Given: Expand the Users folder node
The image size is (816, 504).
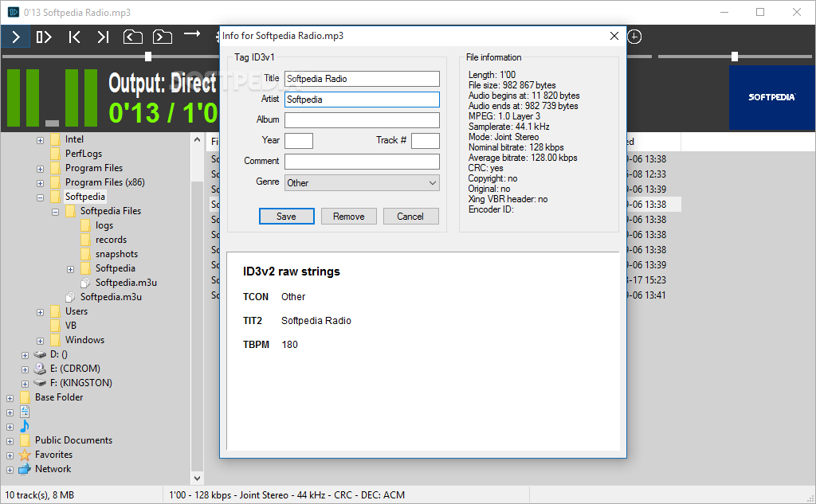Looking at the screenshot, I should pyautogui.click(x=40, y=313).
